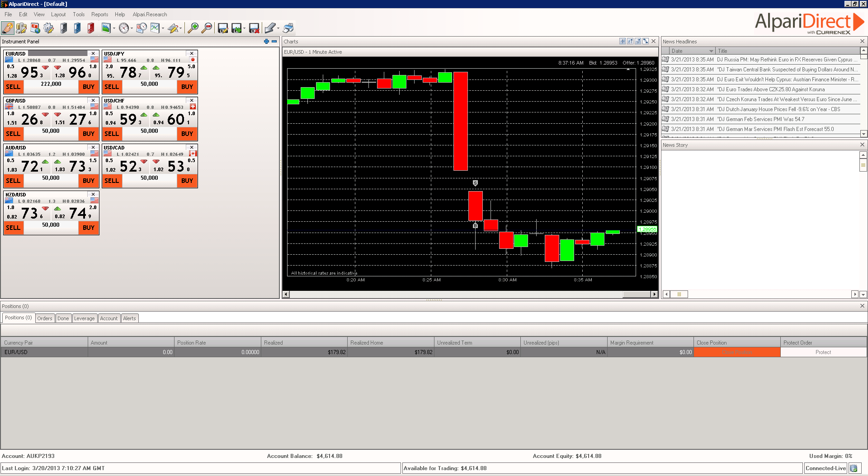Screen dimensions: 868x476
Task: Click BUY on the USD/JPY tile
Action: click(x=187, y=87)
